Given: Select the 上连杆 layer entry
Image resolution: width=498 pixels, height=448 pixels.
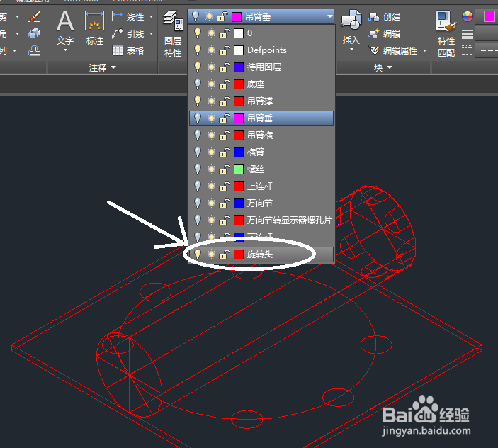Looking at the screenshot, I should (x=261, y=186).
